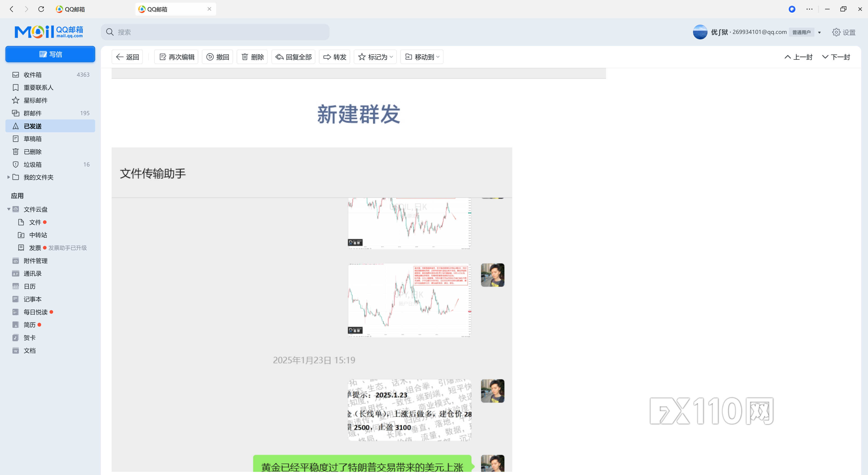Open 重要联系人 folder
Image resolution: width=868 pixels, height=475 pixels.
[50, 87]
